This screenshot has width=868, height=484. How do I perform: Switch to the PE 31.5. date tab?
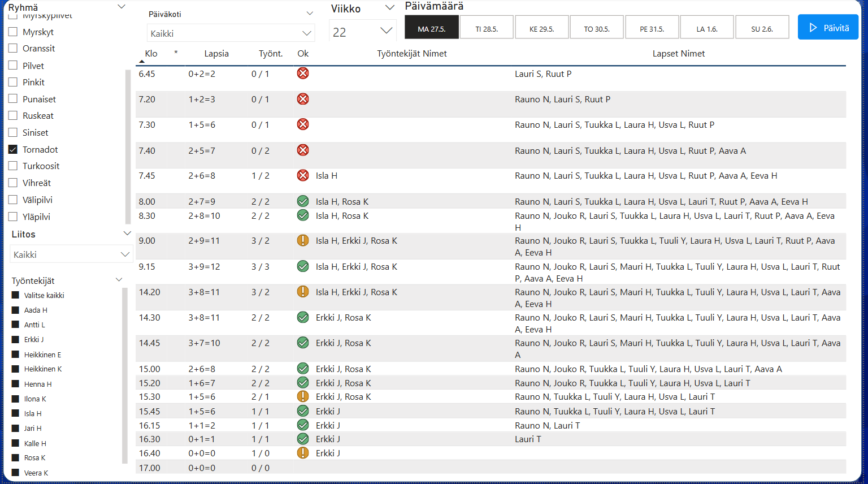pos(652,28)
